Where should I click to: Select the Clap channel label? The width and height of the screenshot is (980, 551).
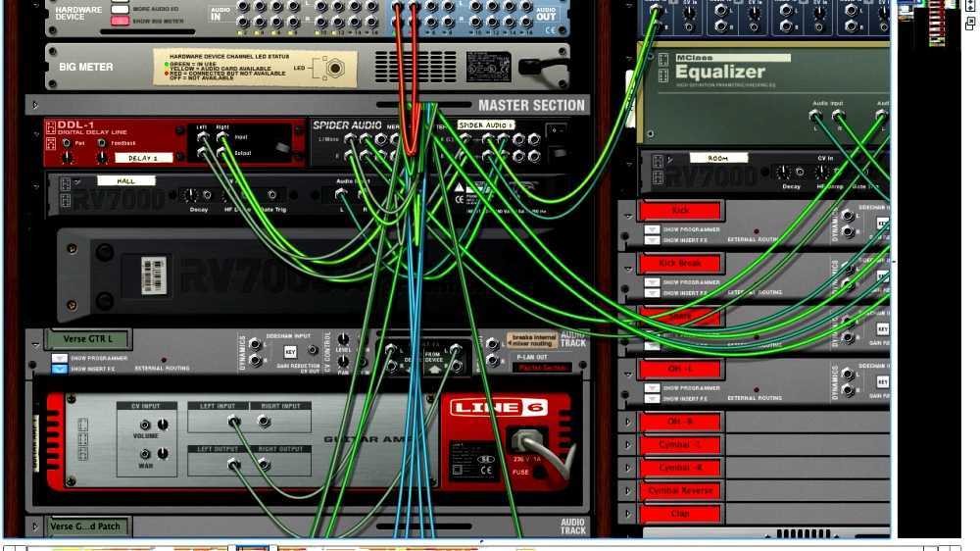point(681,514)
